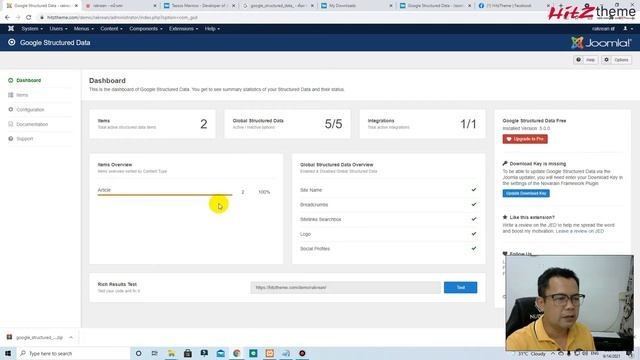Image resolution: width=640 pixels, height=360 pixels.
Task: Click the Site Name row label
Action: click(x=311, y=190)
